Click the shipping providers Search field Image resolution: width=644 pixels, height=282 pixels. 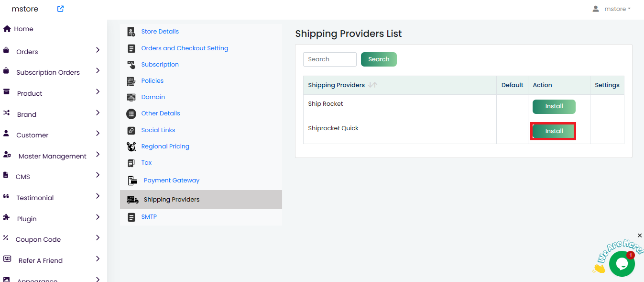(329, 59)
